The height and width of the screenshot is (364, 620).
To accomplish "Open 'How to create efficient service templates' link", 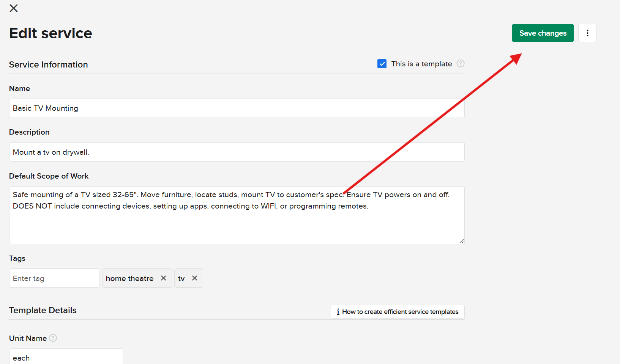I will click(x=400, y=312).
